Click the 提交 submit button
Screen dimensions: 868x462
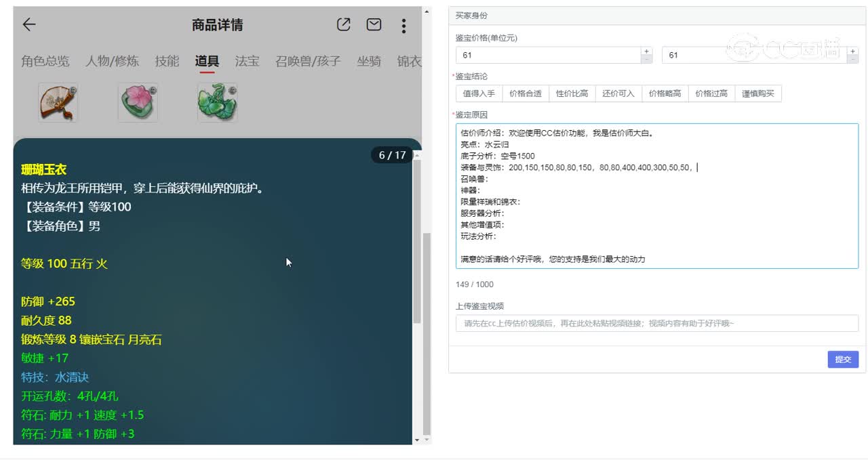coord(843,359)
